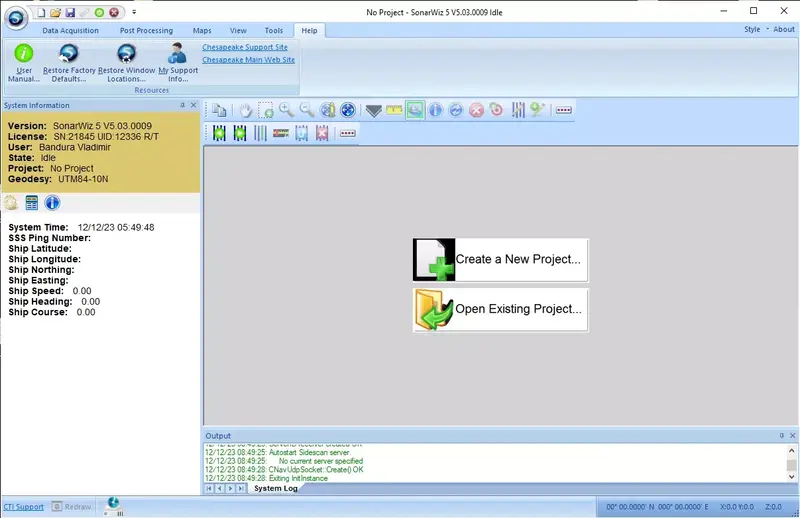
Task: Click the Output log scrollbar down arrow
Action: coord(791,477)
